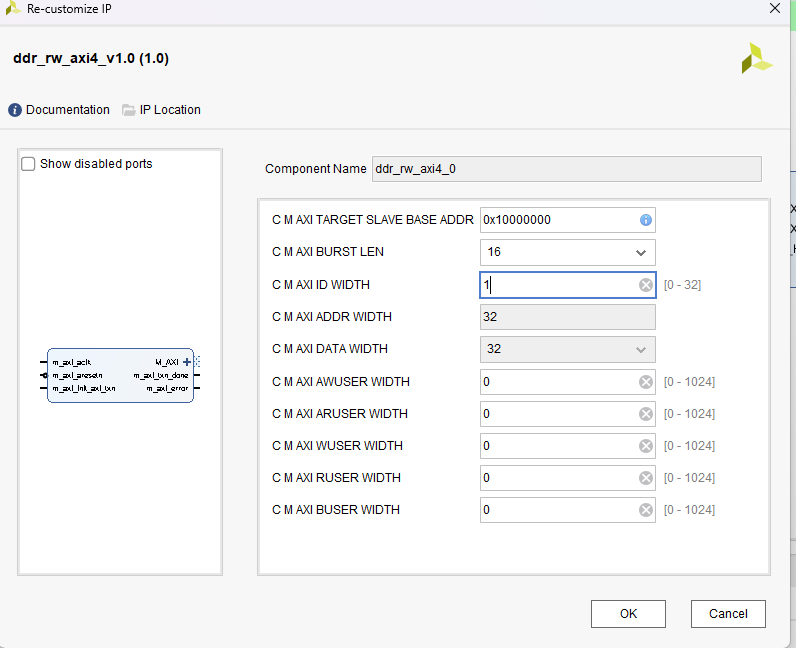Open IP Location folder icon

(129, 110)
